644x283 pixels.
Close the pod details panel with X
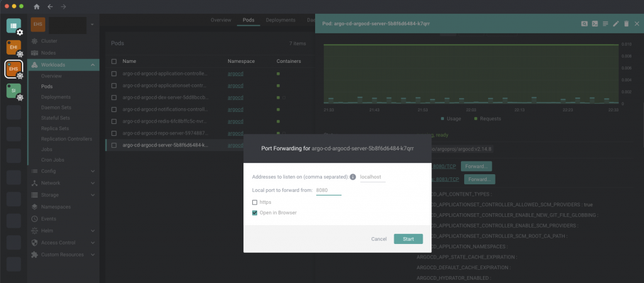tap(637, 24)
